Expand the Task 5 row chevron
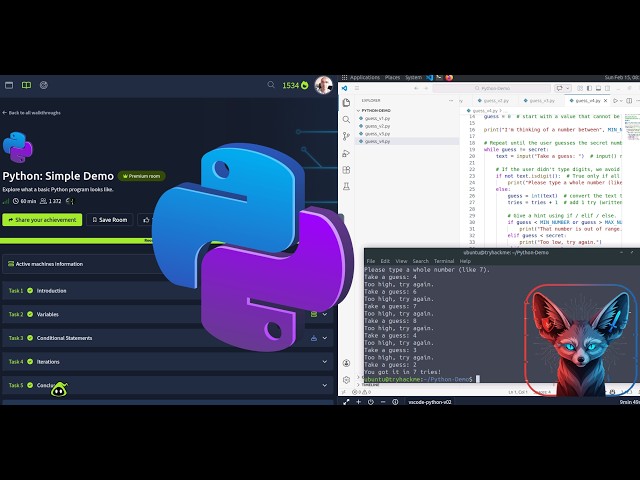 tap(325, 385)
